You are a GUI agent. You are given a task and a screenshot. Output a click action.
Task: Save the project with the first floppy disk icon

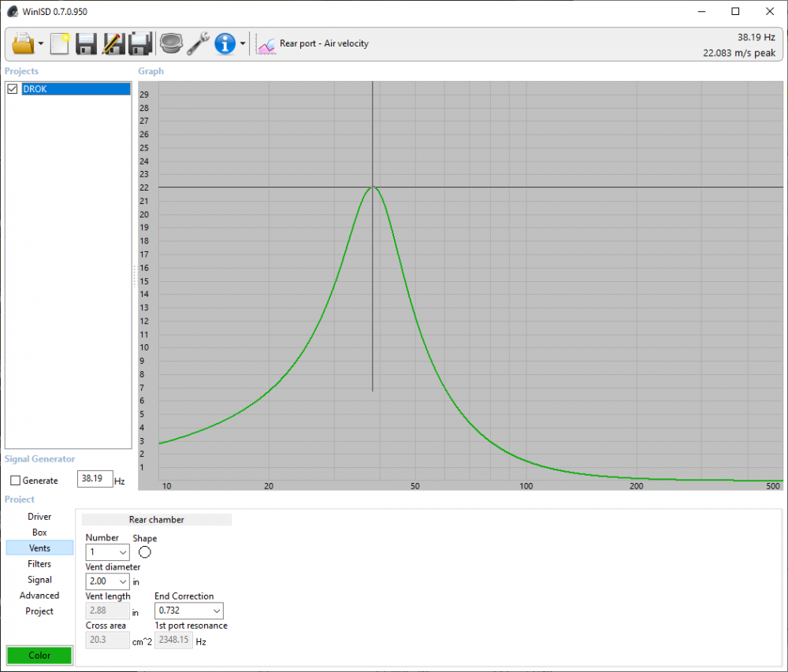pyautogui.click(x=86, y=43)
